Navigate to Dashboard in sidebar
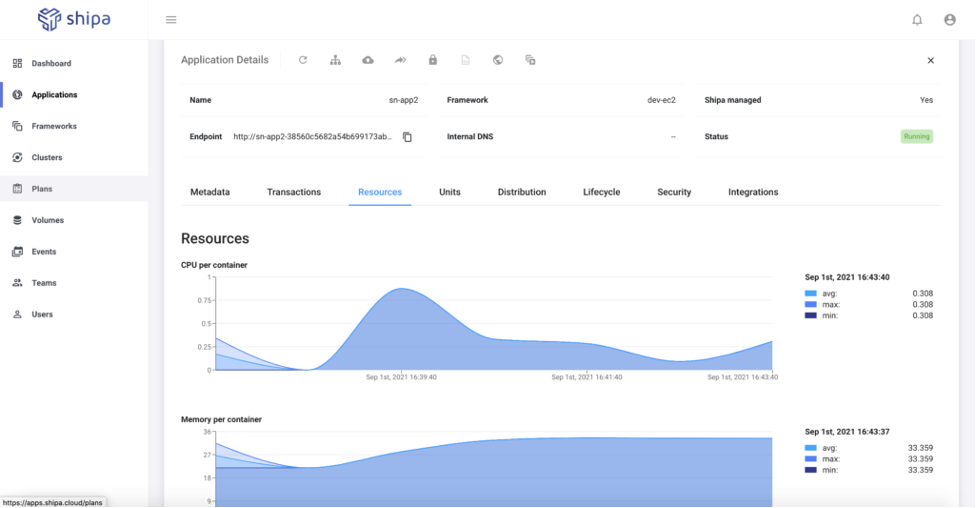This screenshot has height=508, width=977. click(51, 63)
